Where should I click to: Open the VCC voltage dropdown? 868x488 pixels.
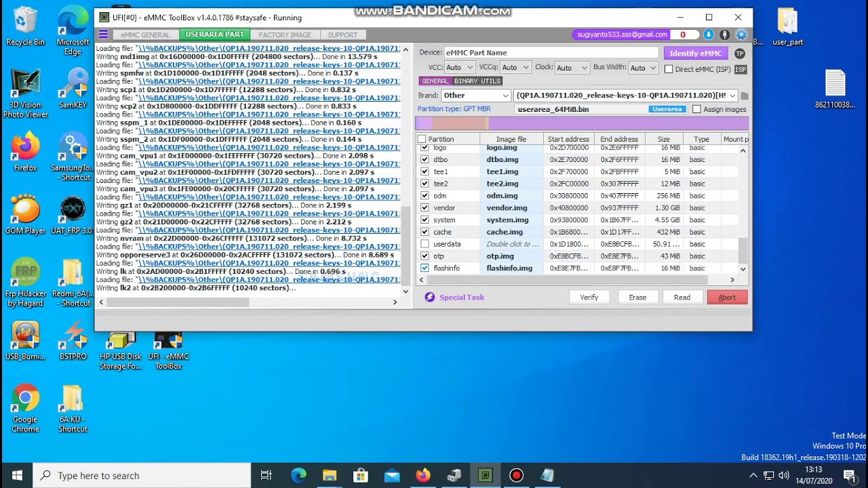tap(460, 68)
